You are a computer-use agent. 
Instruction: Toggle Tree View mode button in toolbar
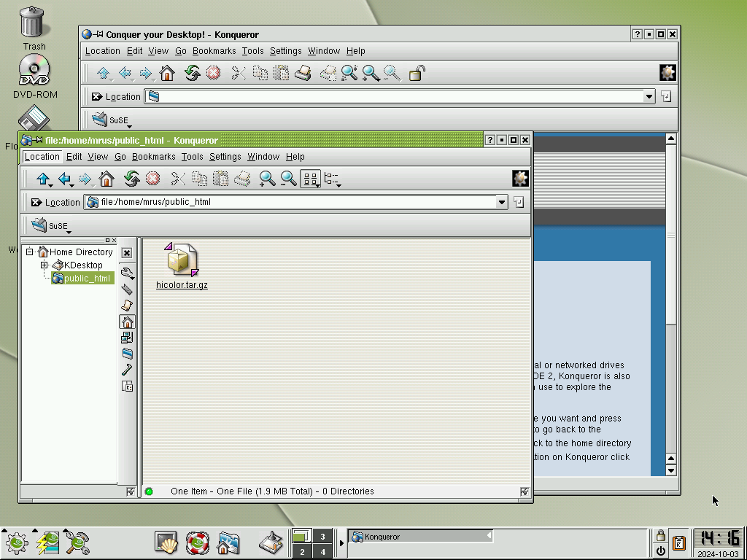coord(332,179)
